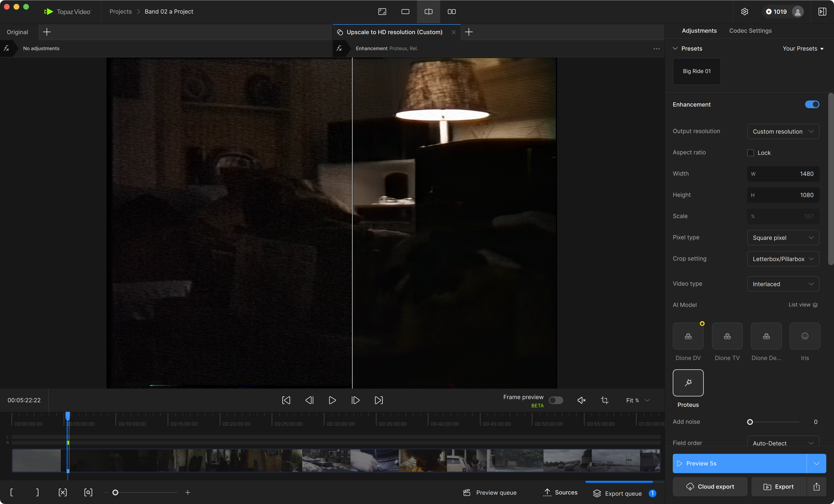Select the Proteus AI model icon
Image resolution: width=834 pixels, height=504 pixels.
point(688,383)
